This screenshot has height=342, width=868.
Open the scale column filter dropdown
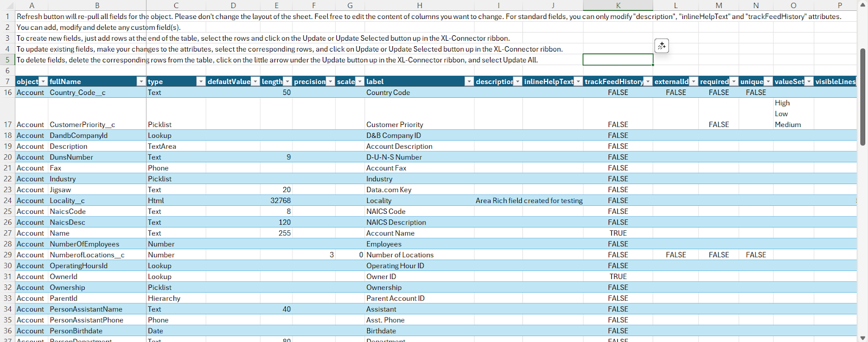[359, 81]
